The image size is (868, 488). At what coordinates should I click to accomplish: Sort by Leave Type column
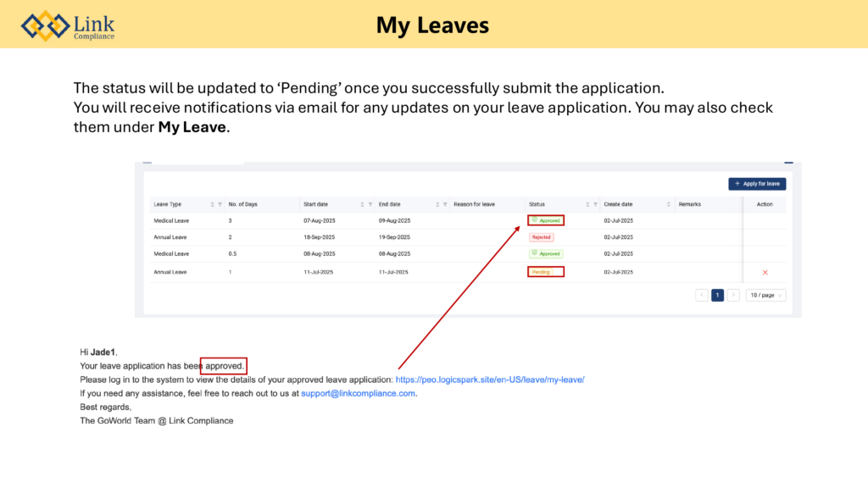pos(212,204)
